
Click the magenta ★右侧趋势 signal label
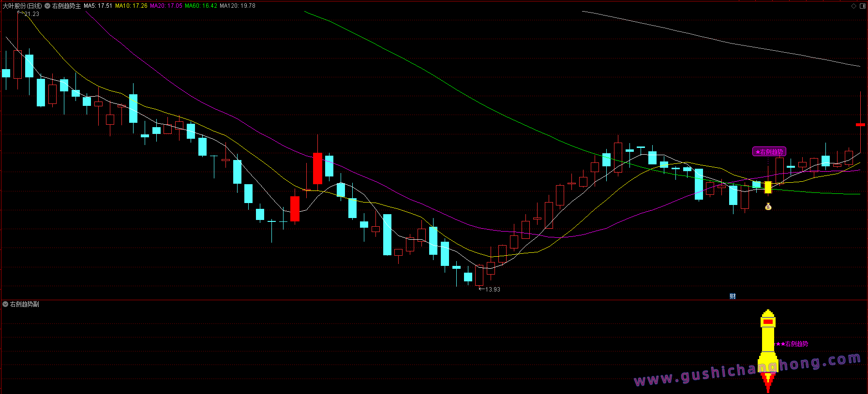tap(769, 152)
